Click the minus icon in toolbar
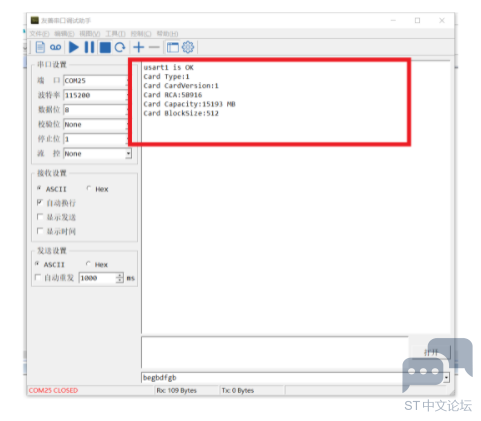 [x=154, y=47]
